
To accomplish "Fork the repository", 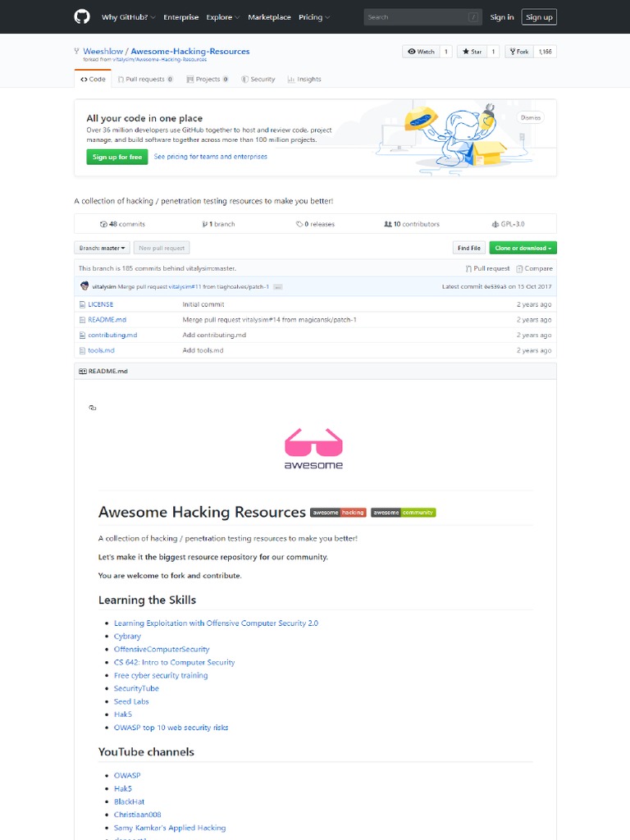I will pyautogui.click(x=519, y=52).
